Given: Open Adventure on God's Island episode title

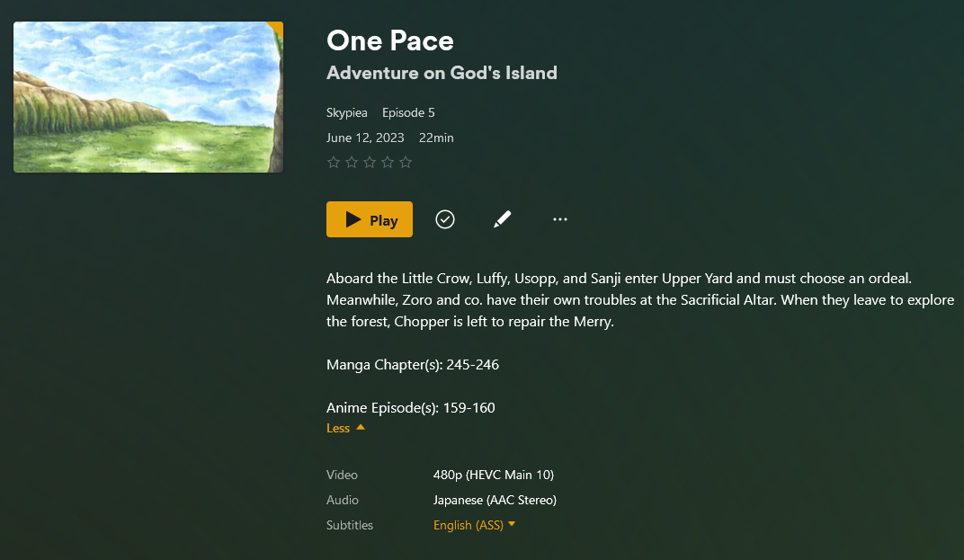Looking at the screenshot, I should [442, 73].
